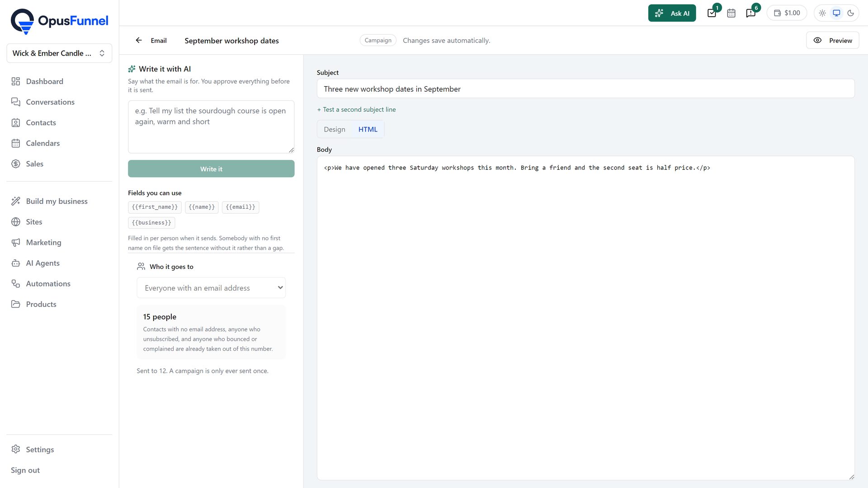The height and width of the screenshot is (488, 868).
Task: Open the tasks checklist icon in header
Action: (712, 13)
